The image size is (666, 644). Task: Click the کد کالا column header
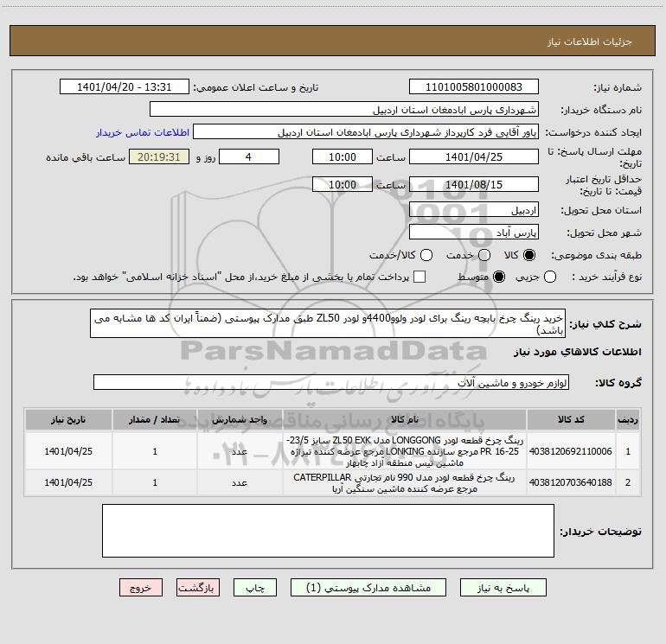(x=571, y=419)
